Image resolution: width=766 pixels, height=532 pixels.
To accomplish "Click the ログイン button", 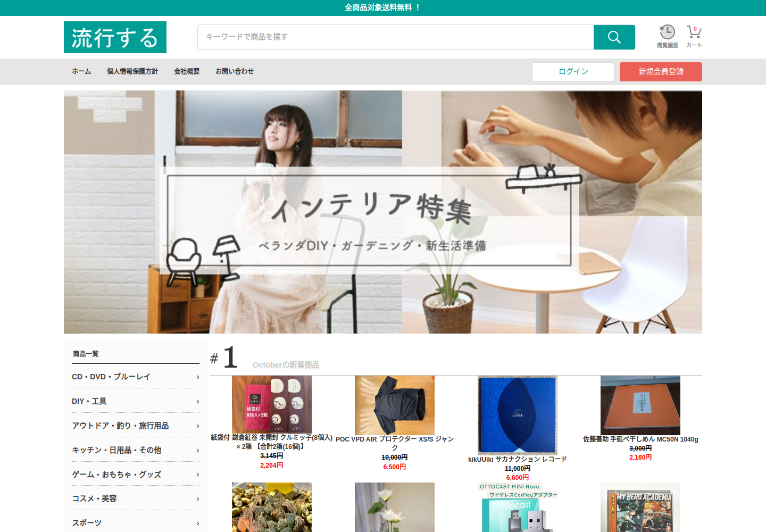I will click(x=573, y=72).
